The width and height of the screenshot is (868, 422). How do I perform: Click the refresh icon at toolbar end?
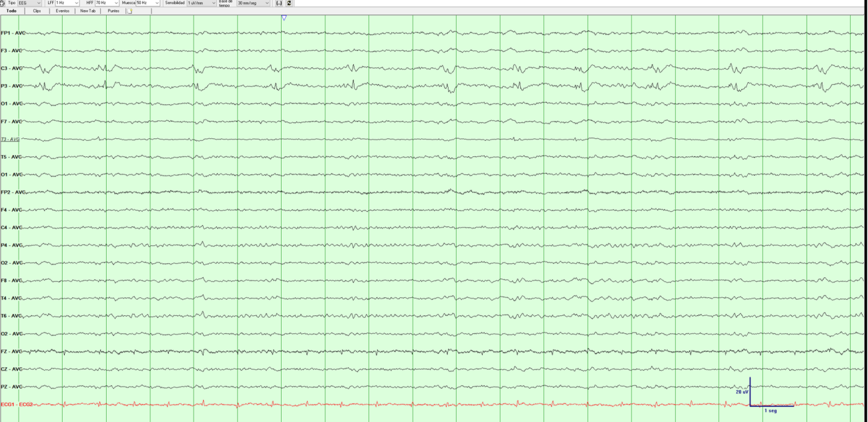pos(288,3)
